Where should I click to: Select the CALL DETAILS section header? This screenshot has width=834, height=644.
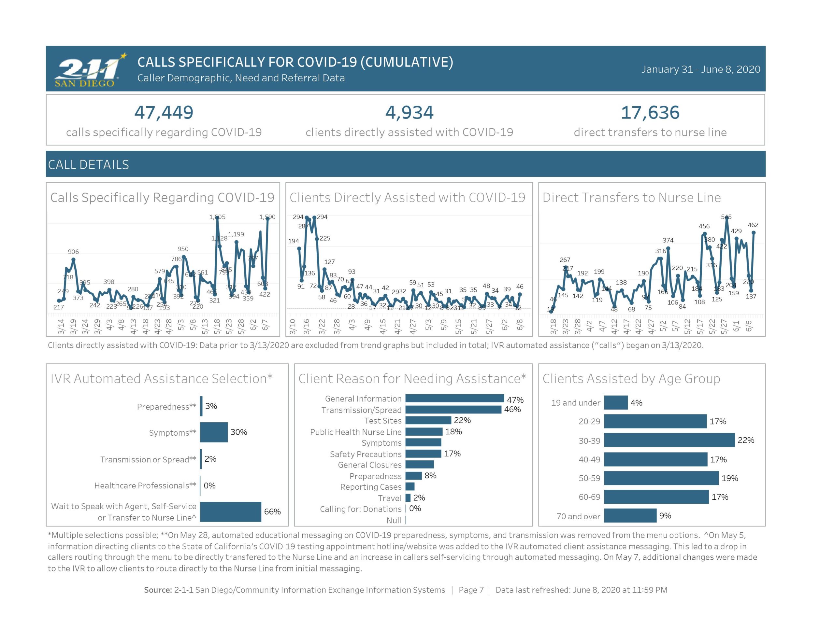pos(88,164)
